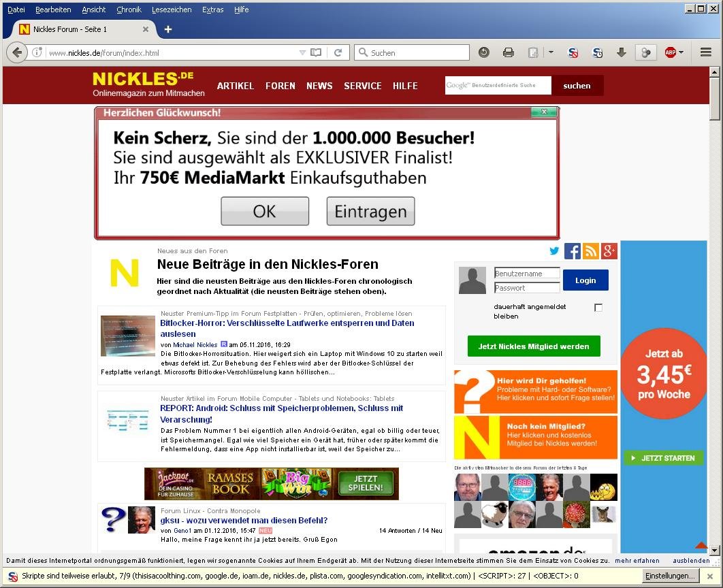Open the HILFE navigation item
This screenshot has width=723, height=588.
[x=405, y=86]
